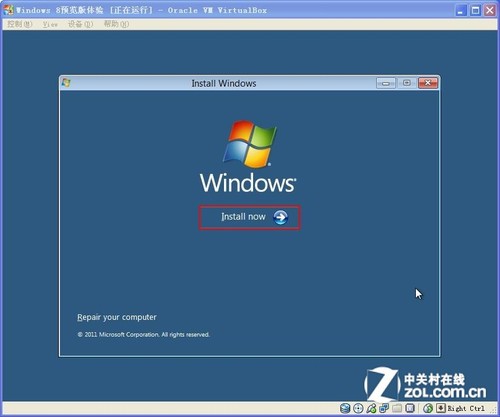Image resolution: width=500 pixels, height=417 pixels.
Task: Maximize the VirtualBox window
Action: click(x=475, y=10)
